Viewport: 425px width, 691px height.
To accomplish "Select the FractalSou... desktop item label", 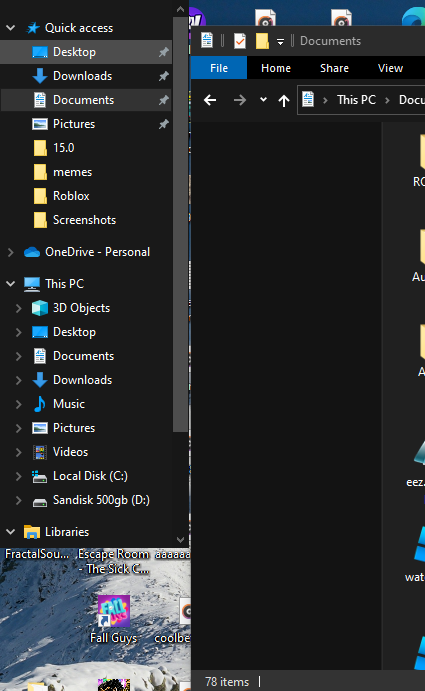I will coord(37,554).
